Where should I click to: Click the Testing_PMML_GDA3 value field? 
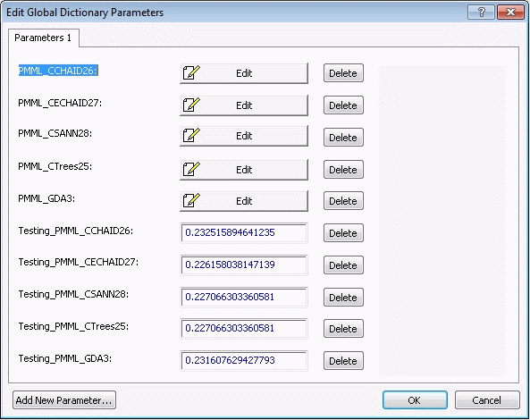pyautogui.click(x=244, y=360)
